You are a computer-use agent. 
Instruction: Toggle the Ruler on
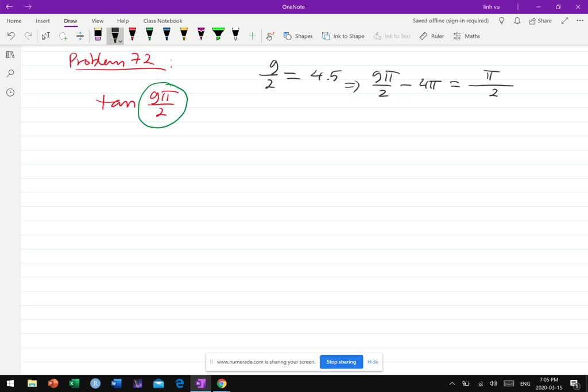(431, 36)
